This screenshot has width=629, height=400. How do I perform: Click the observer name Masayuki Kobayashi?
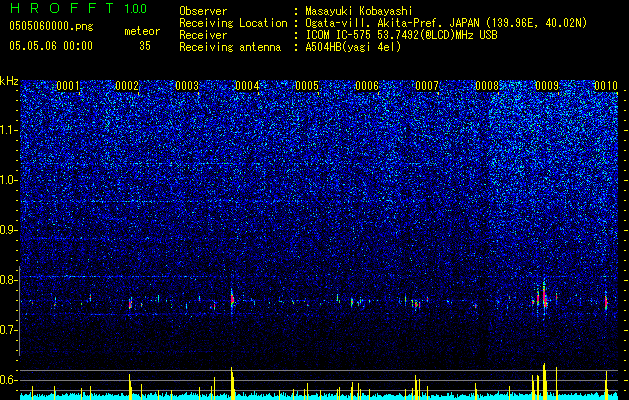pos(359,11)
